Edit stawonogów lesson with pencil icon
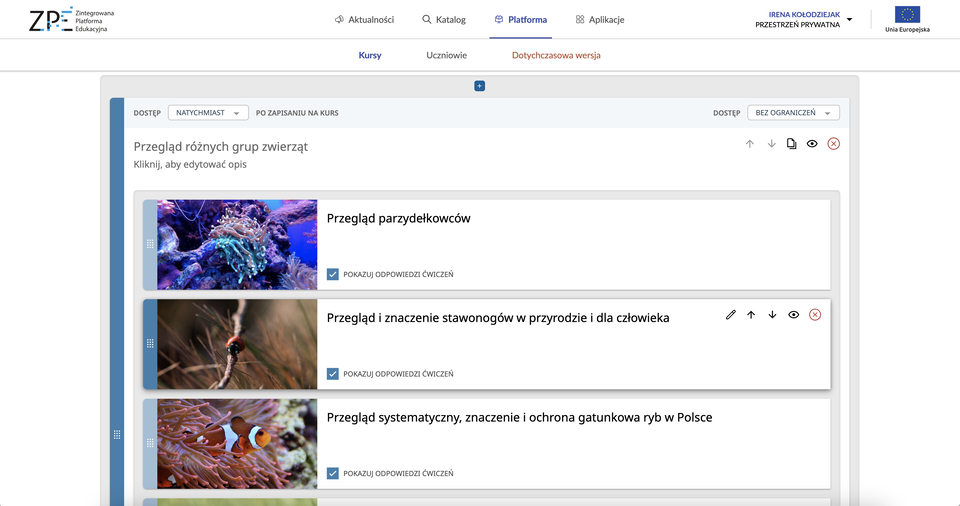This screenshot has width=960, height=506. (730, 315)
